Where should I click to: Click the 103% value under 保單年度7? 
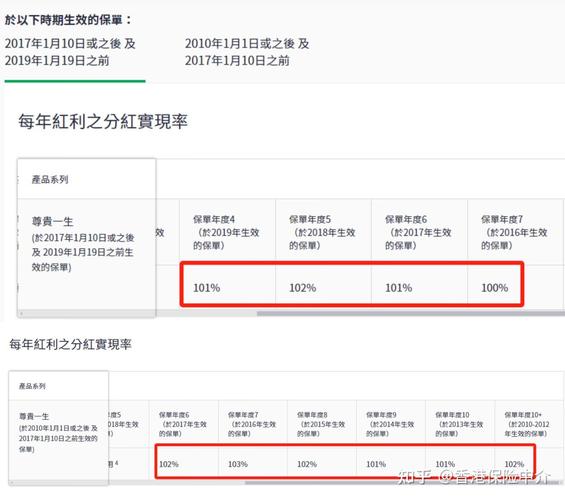pos(238,464)
